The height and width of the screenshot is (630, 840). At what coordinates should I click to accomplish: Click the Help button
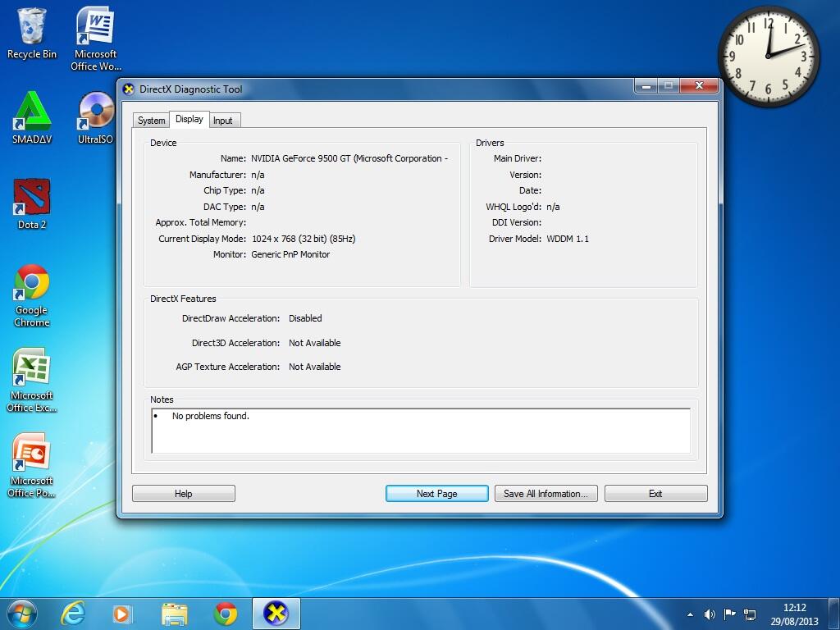coord(183,493)
